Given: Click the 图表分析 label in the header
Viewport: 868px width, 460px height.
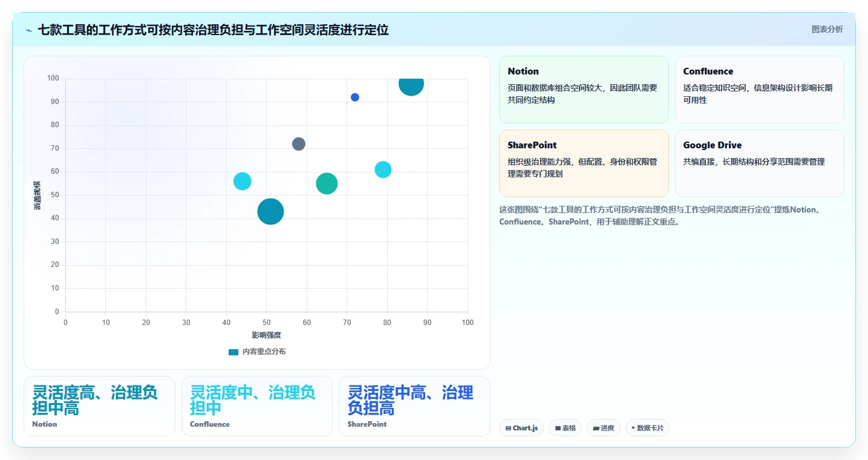Looking at the screenshot, I should tap(827, 29).
